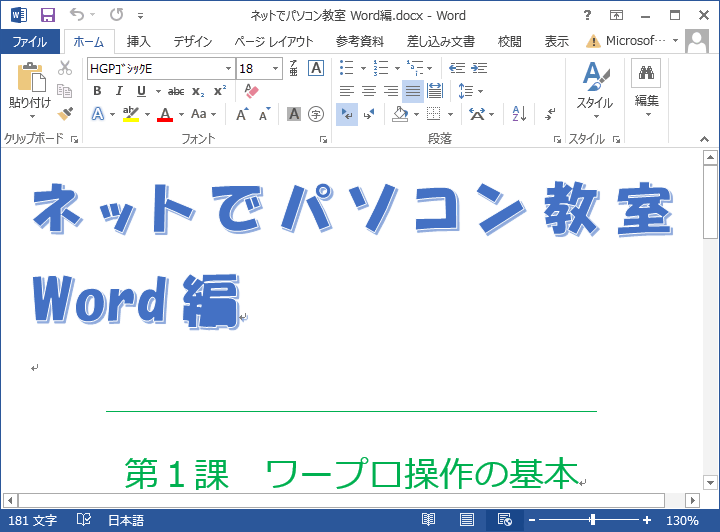Switch to the デザイン tab

(x=193, y=42)
